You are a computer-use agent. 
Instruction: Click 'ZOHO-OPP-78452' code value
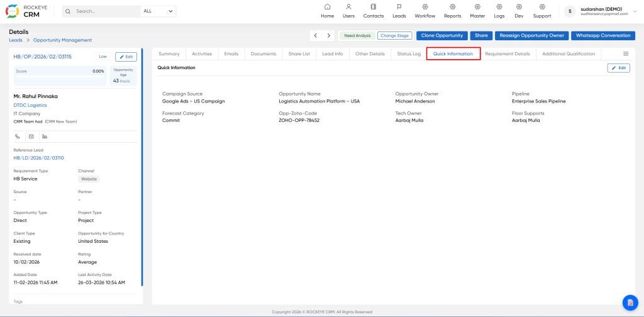[x=299, y=120]
